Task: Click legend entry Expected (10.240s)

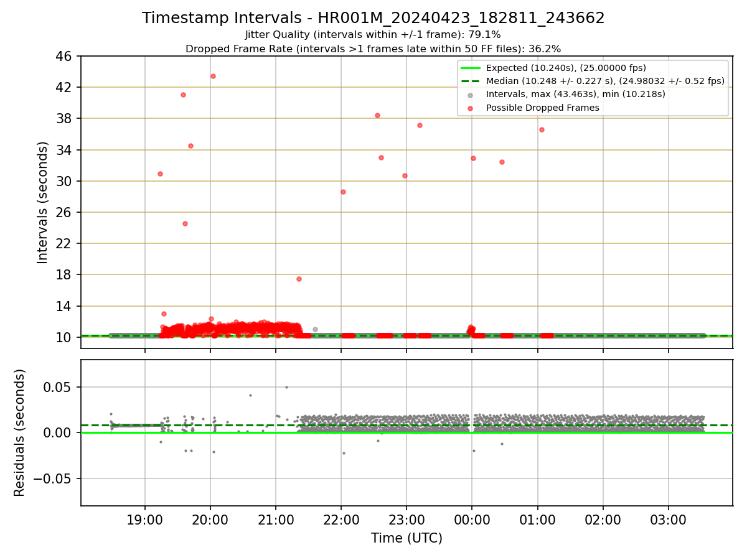Action: point(566,68)
